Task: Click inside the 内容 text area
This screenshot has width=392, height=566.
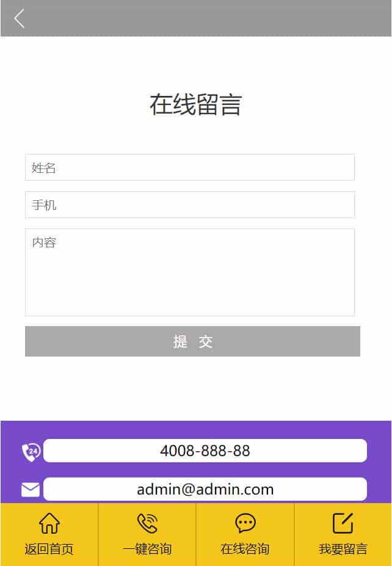Action: coord(190,272)
